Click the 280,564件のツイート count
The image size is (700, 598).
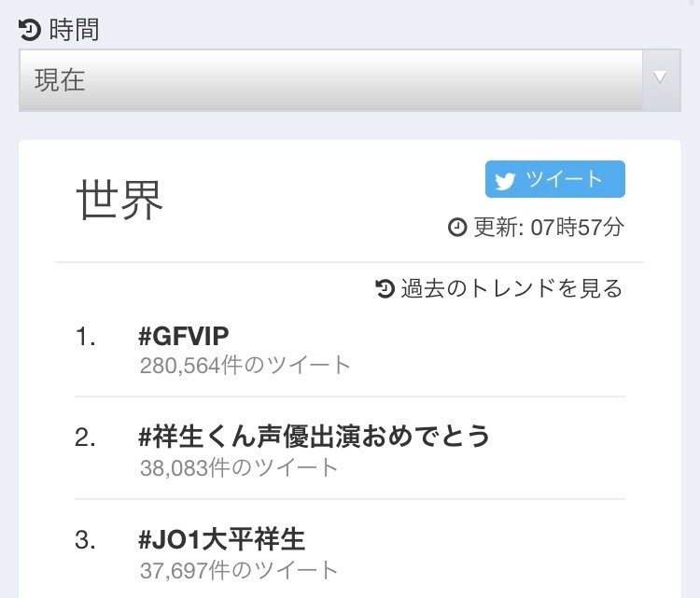[245, 366]
